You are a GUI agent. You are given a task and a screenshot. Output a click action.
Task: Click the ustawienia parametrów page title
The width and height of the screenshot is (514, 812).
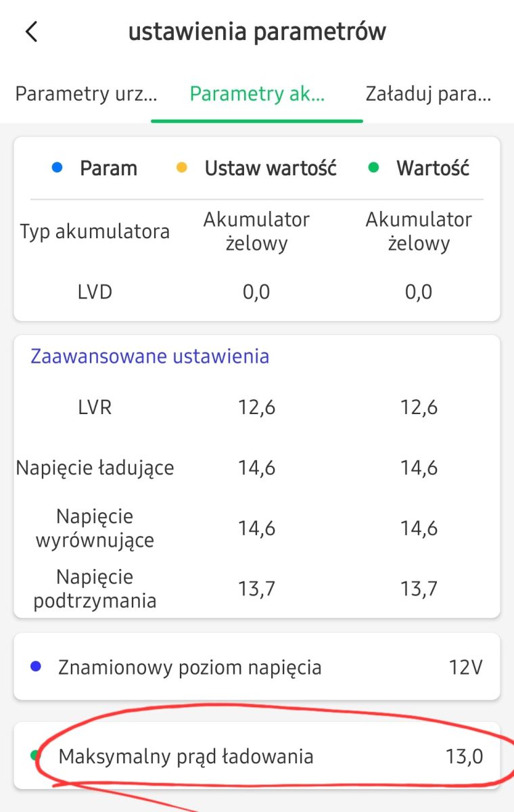point(257,32)
